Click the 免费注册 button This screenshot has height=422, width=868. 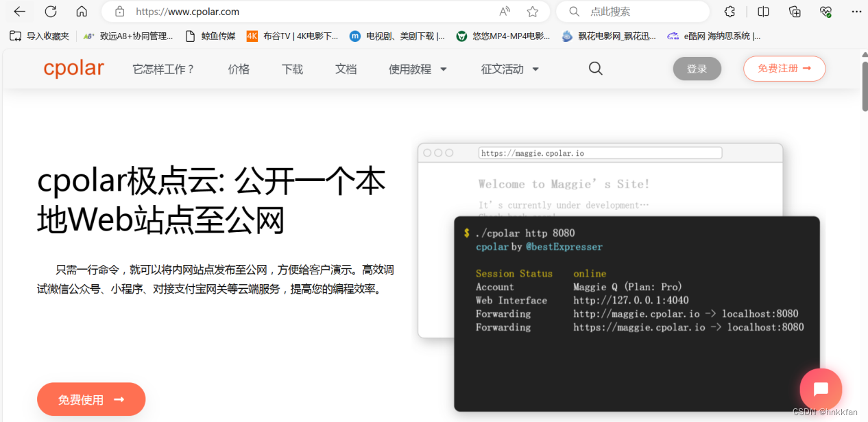coord(784,69)
